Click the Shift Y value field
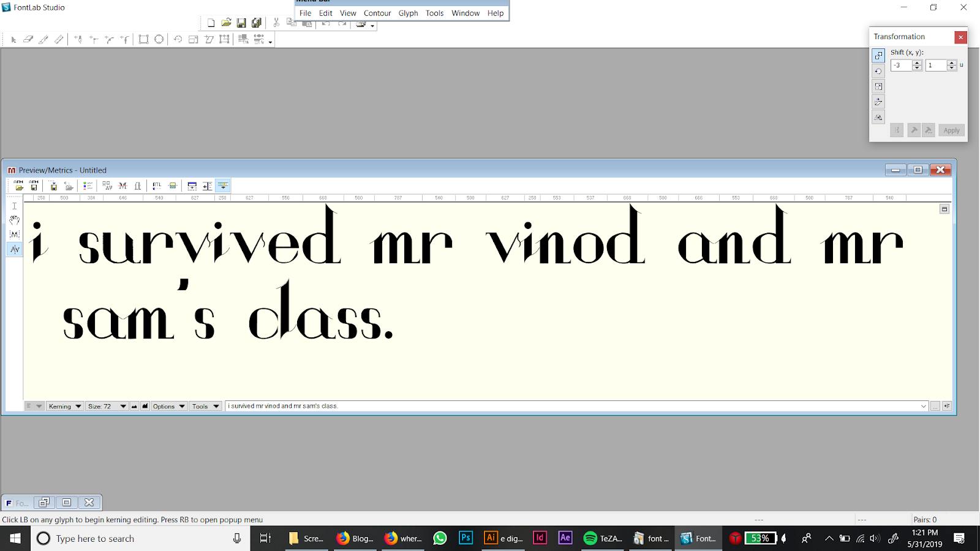Image resolution: width=980 pixels, height=551 pixels. point(936,66)
